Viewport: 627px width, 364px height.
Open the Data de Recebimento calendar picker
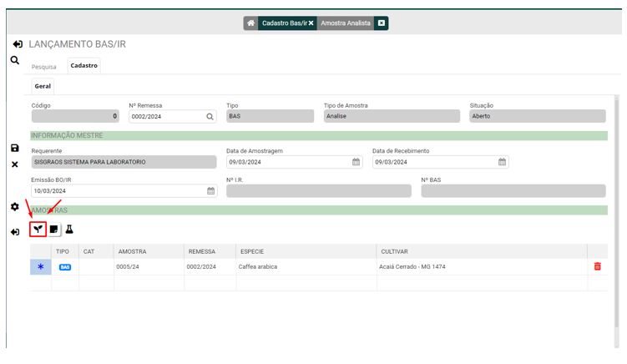[x=502, y=162]
